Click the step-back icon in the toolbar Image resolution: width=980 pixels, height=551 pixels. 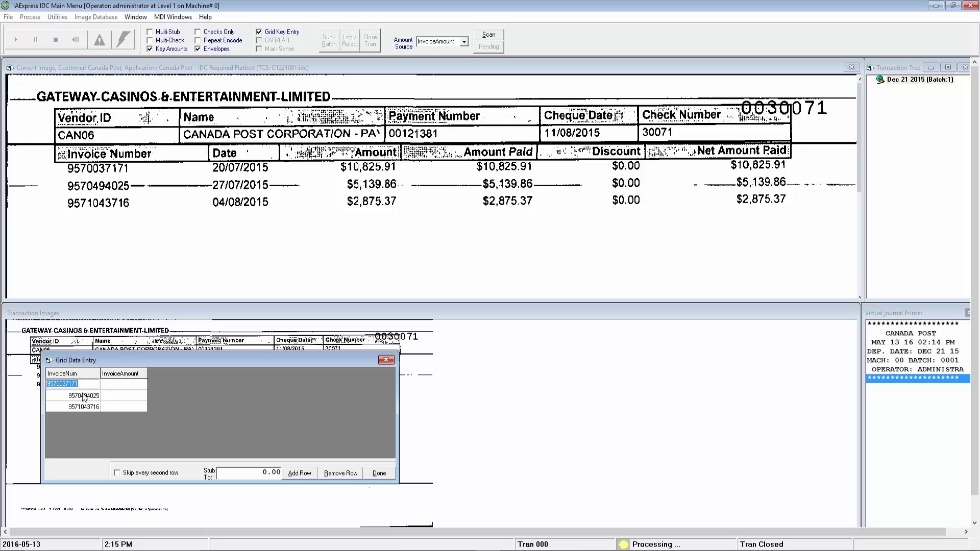click(x=76, y=39)
